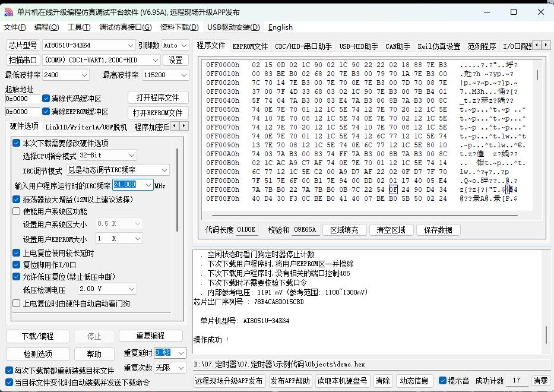Open 工具(T) menu

(x=79, y=27)
